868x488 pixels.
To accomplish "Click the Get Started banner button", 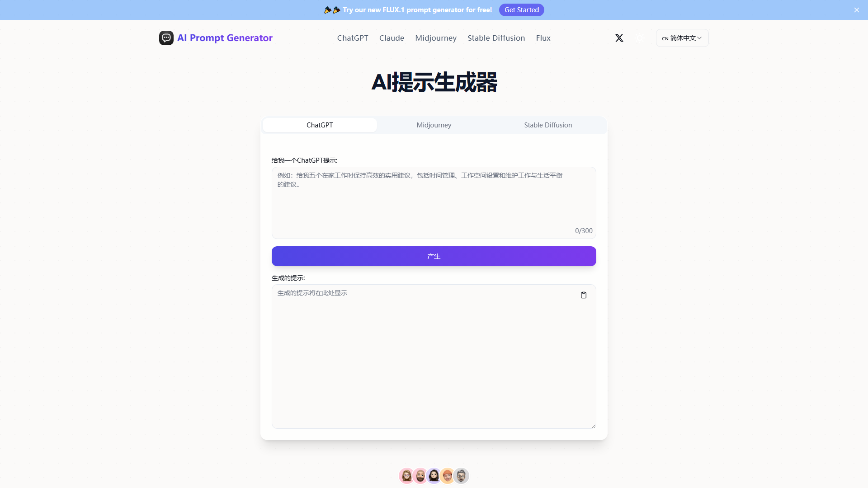I will pos(522,10).
